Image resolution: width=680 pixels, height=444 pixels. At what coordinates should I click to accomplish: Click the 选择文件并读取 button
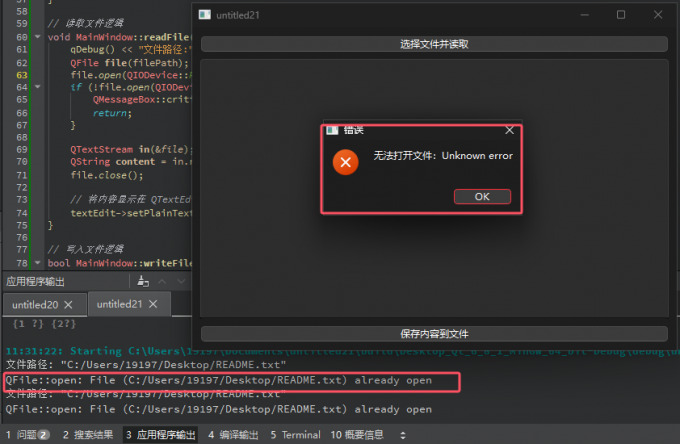pyautogui.click(x=434, y=44)
